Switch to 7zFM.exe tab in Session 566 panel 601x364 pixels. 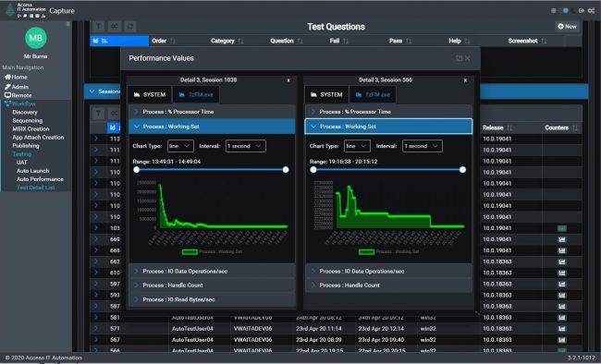(373, 94)
